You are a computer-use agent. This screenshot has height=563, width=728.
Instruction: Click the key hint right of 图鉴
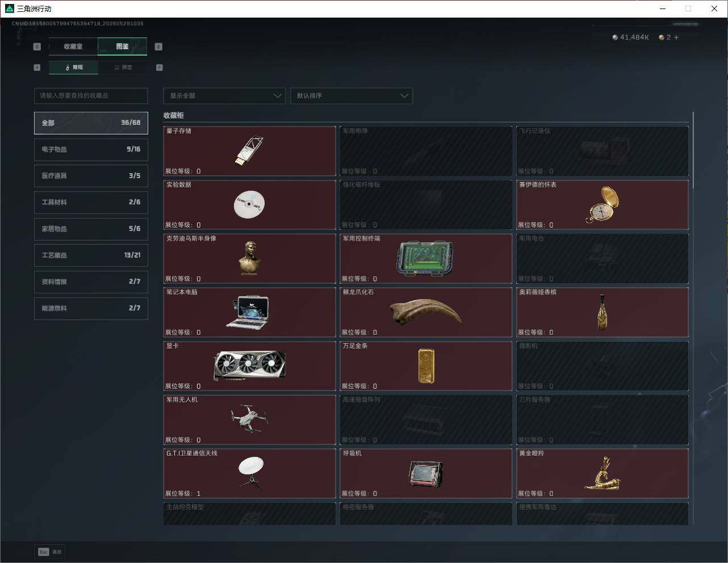click(158, 47)
